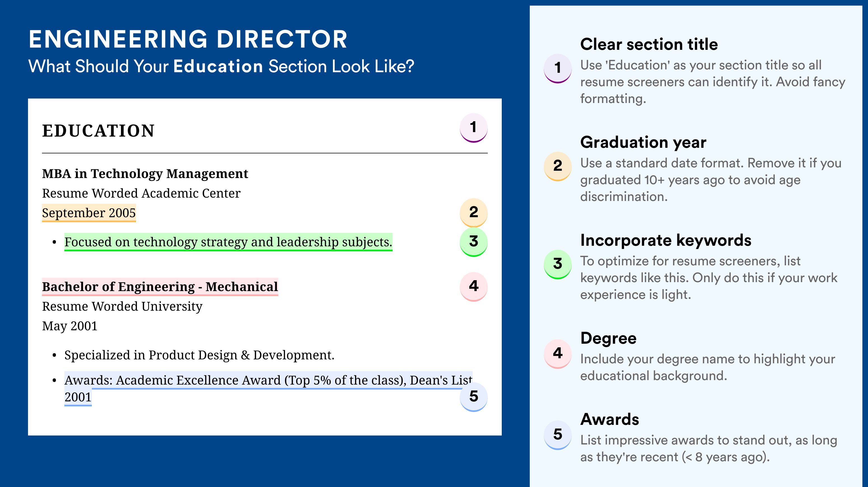Click the green number 3 badge in the resume
This screenshot has width=868, height=487.
(x=473, y=242)
